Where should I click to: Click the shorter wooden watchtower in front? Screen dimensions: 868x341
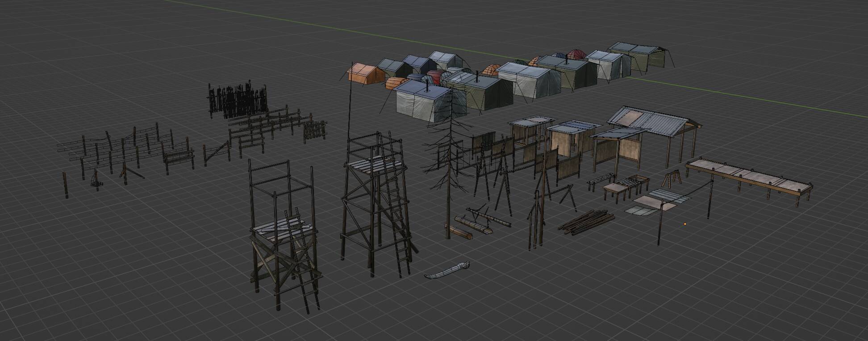284,232
